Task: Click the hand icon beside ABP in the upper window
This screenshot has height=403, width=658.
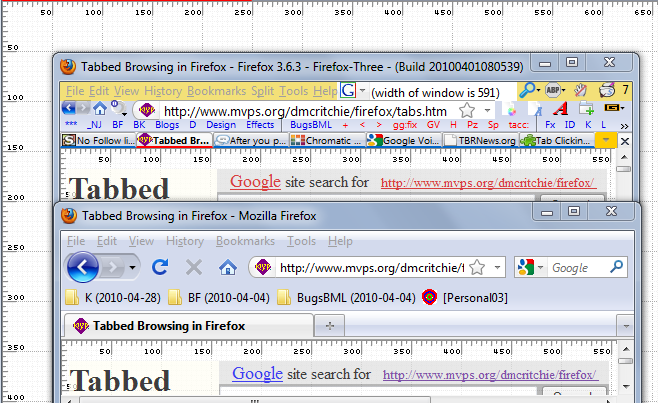Action: point(580,90)
